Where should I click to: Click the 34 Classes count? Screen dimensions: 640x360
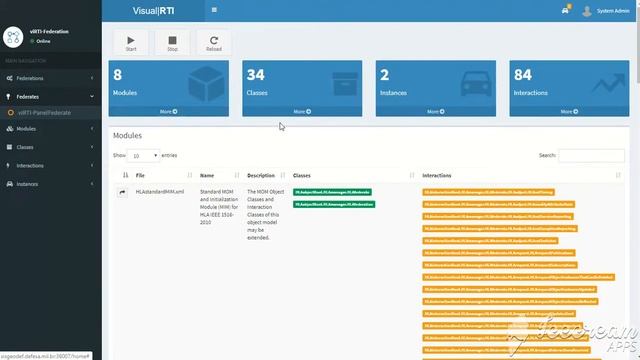[256, 75]
